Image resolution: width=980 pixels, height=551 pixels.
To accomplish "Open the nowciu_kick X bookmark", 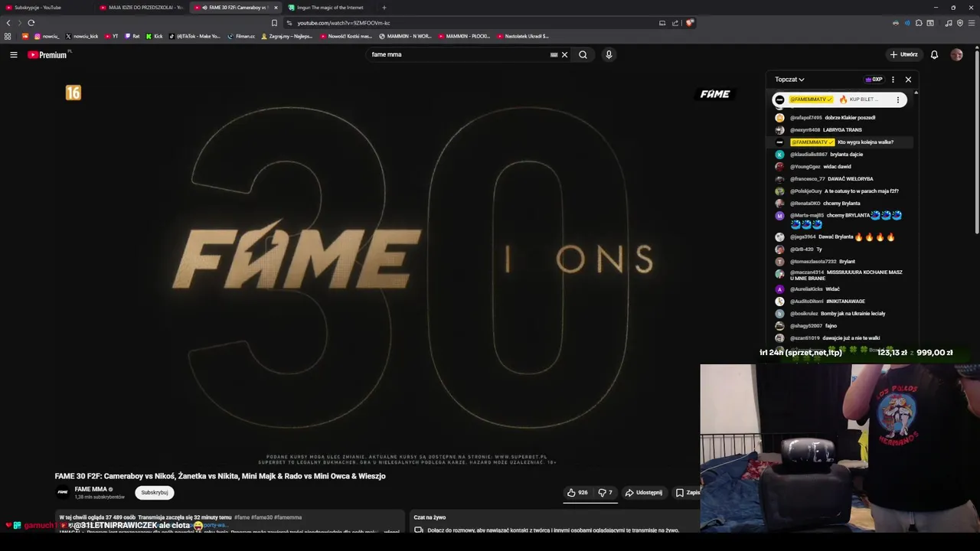I will (82, 36).
